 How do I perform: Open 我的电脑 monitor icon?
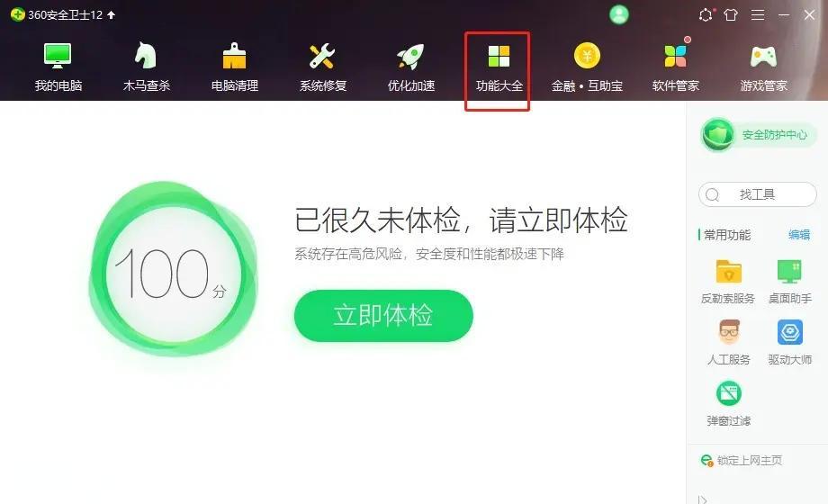pyautogui.click(x=58, y=56)
